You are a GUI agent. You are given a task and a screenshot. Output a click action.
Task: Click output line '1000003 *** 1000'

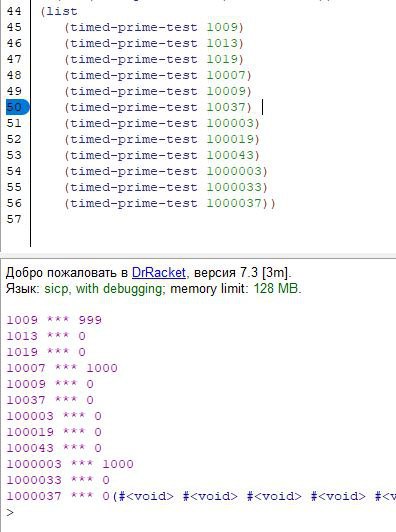(x=70, y=464)
